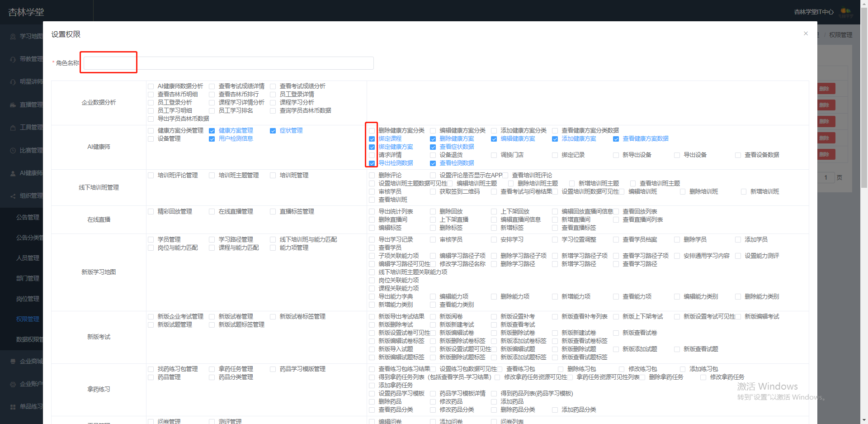Check 删除健康方案分类 checkbox
The image size is (868, 424).
coord(372,131)
